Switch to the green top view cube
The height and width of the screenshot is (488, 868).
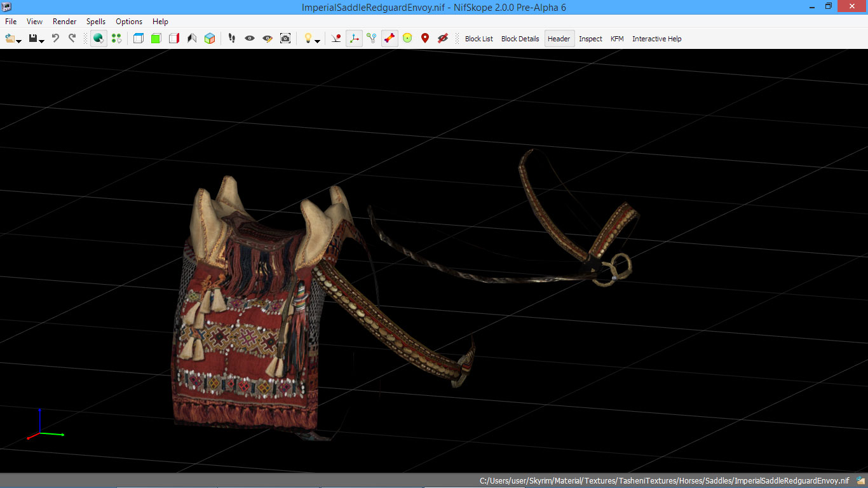pos(156,39)
